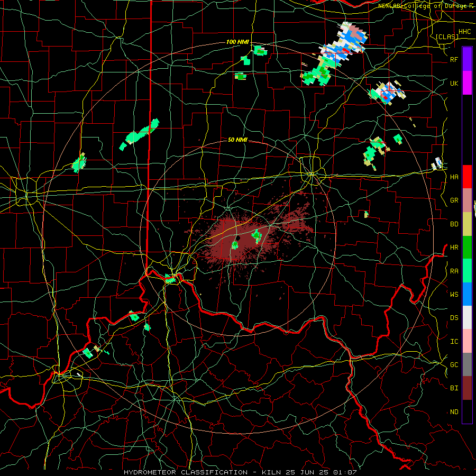Pick the dark green HR legend swatch
Screen dimensions: 476x476
tap(467, 248)
